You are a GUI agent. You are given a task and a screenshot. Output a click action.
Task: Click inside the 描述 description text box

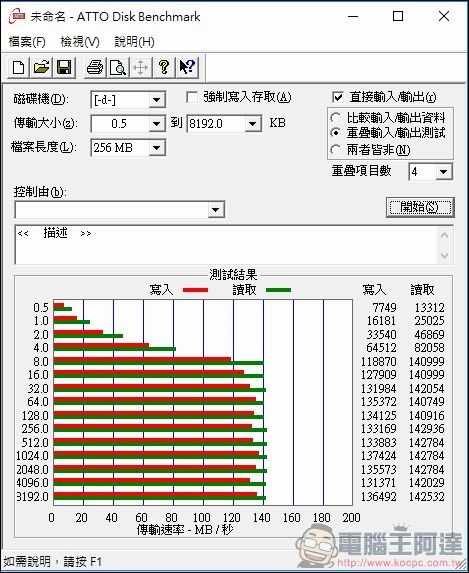coord(227,245)
